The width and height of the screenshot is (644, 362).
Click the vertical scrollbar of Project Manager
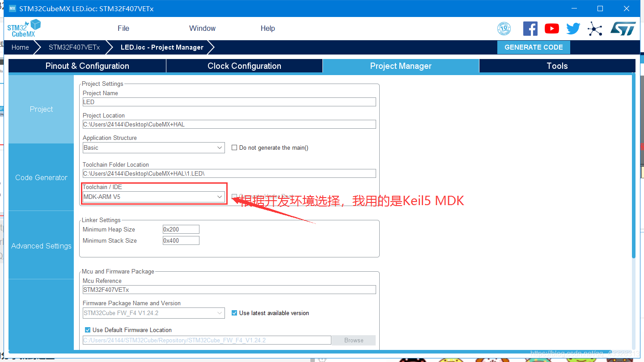633,165
